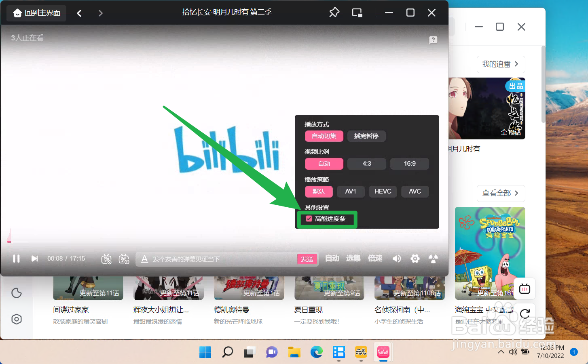
Task: Select 播完暂停 playback mode
Action: pyautogui.click(x=366, y=136)
